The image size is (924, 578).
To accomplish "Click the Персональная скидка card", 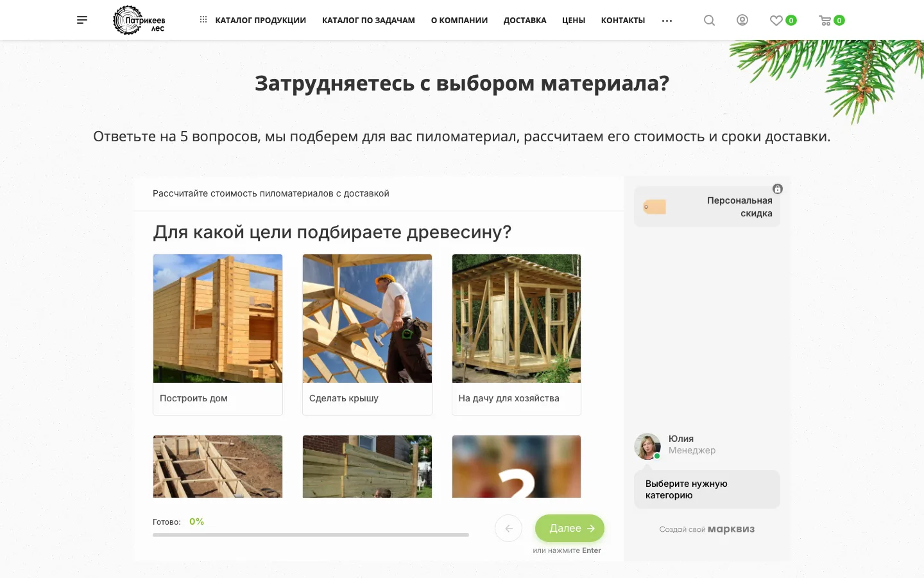I will point(707,207).
